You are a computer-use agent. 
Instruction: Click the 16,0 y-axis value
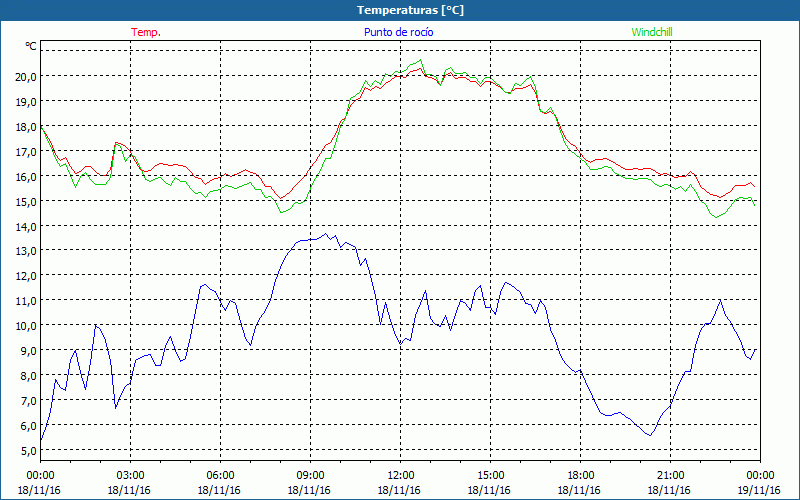[26, 177]
